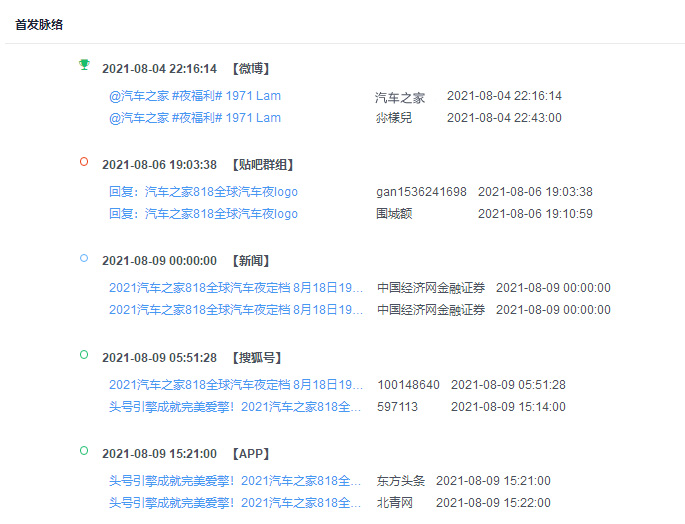
Task: Click the 首发脉络 section header
Action: click(39, 24)
